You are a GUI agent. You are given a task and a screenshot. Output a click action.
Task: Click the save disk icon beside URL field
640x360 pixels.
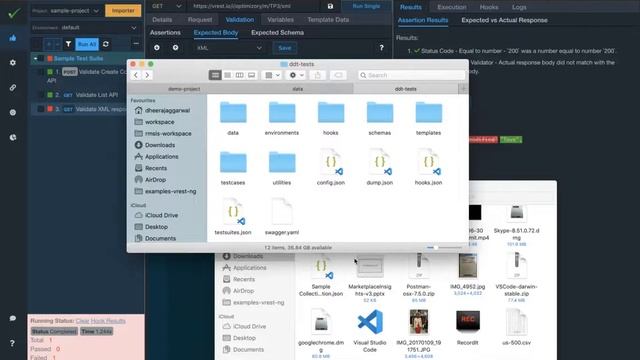(x=330, y=6)
